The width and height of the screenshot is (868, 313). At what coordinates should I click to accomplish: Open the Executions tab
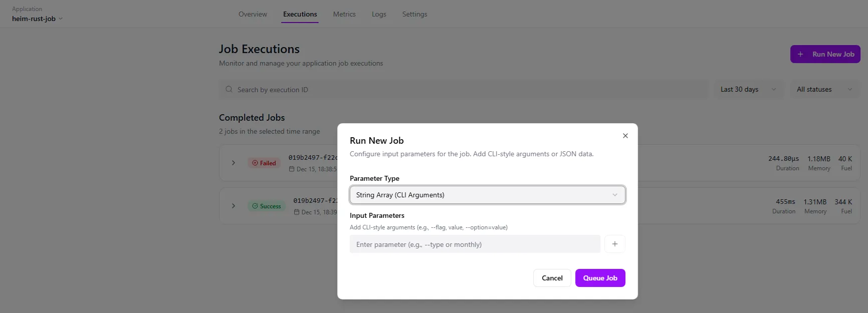click(300, 14)
